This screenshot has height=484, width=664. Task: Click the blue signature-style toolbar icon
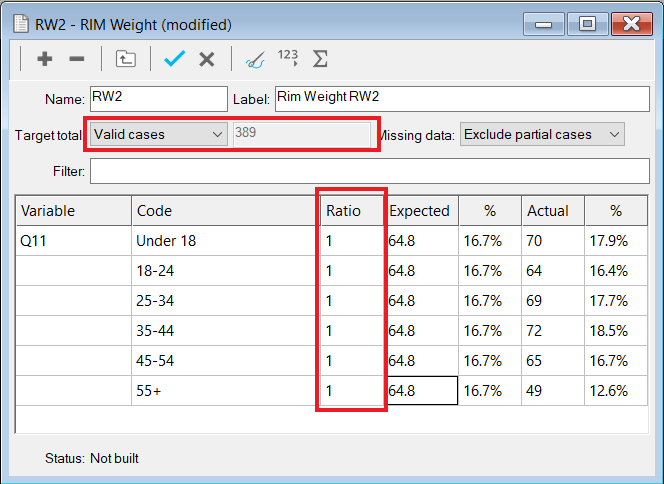(x=255, y=60)
